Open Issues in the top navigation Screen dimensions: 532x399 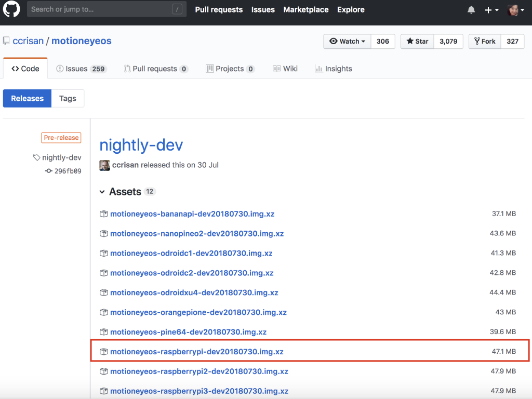(263, 9)
